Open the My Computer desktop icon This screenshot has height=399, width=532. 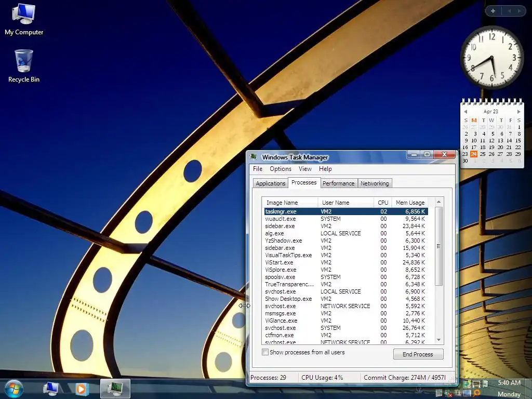(x=24, y=19)
